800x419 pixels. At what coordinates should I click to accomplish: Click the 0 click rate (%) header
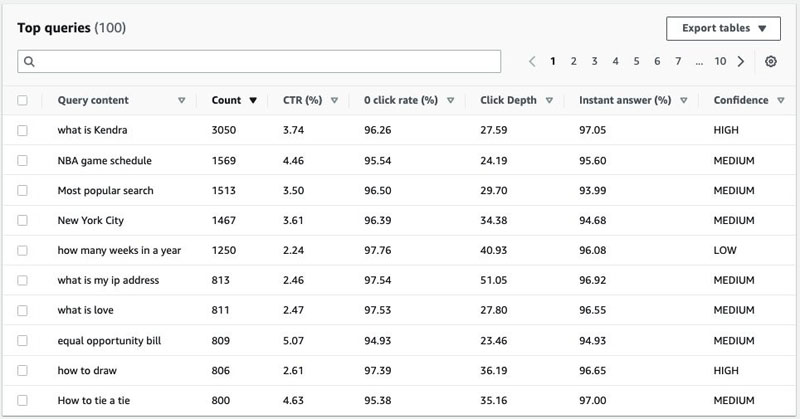point(401,100)
